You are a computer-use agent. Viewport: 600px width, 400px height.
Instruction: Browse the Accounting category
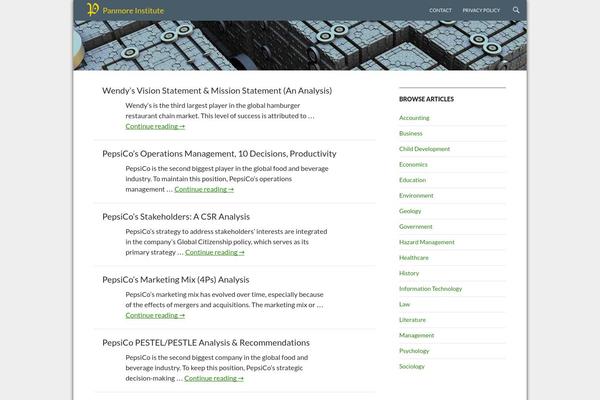click(414, 118)
